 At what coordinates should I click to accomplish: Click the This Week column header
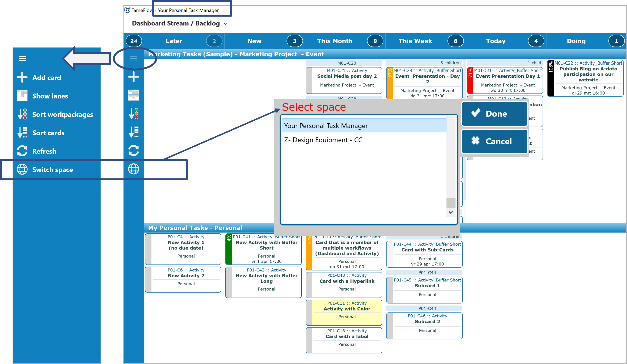pos(415,41)
